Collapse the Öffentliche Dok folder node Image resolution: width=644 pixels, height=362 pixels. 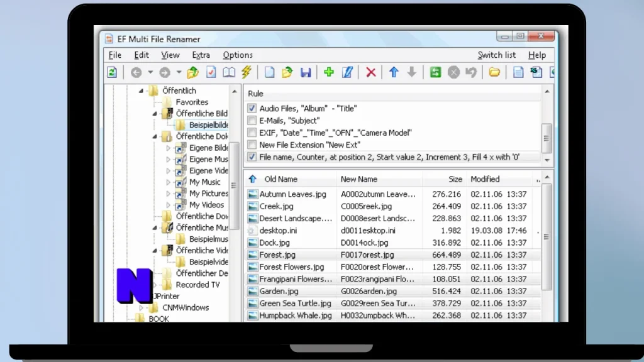[x=155, y=136]
